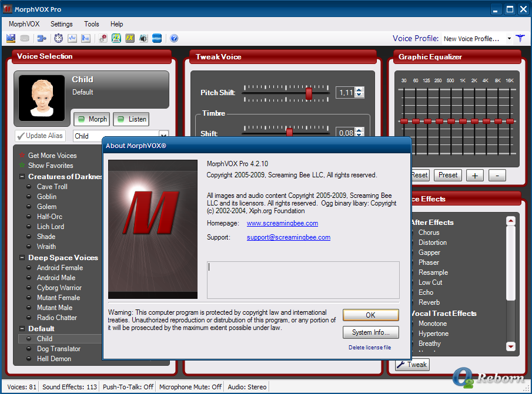Click the blue voice bars toolbar icon
Image resolution: width=532 pixels, height=394 pixels.
(x=85, y=38)
